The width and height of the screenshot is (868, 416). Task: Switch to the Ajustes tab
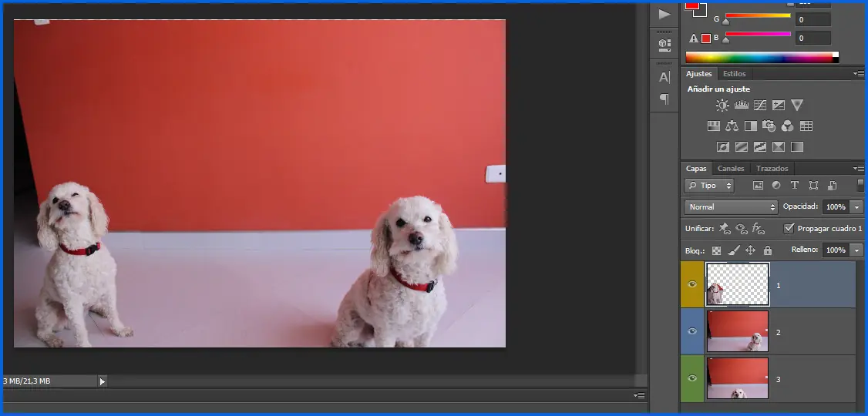698,74
